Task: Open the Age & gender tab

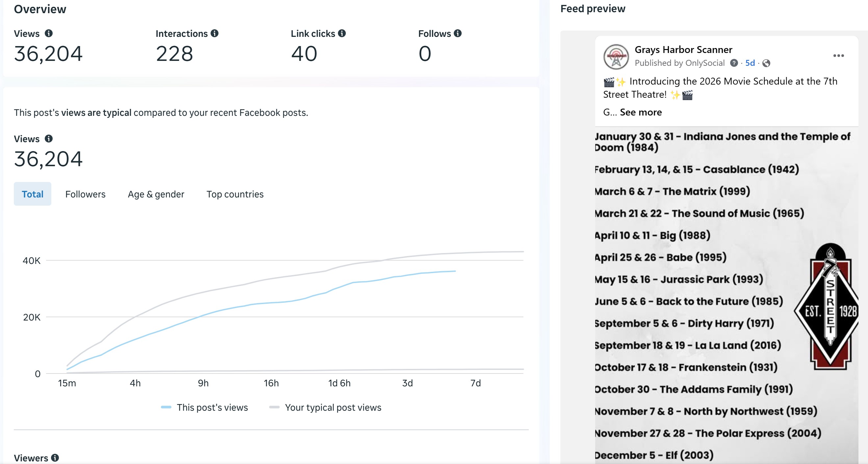Action: pyautogui.click(x=156, y=194)
